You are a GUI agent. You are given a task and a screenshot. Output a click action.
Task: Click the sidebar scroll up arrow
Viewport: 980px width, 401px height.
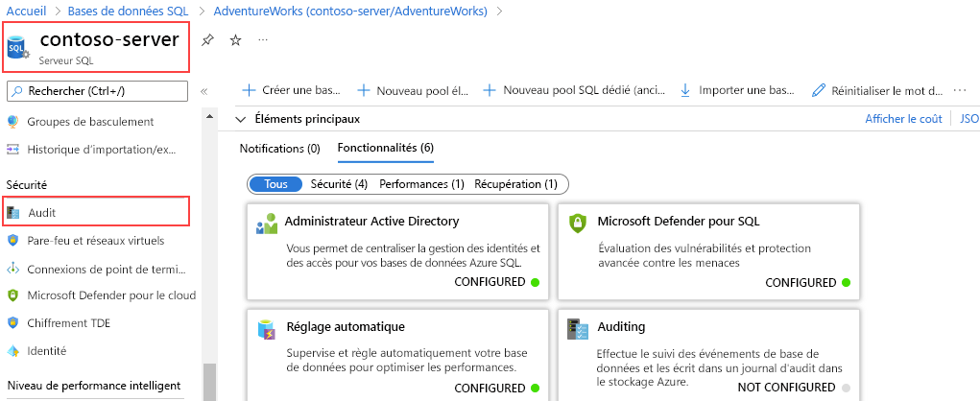(x=209, y=116)
